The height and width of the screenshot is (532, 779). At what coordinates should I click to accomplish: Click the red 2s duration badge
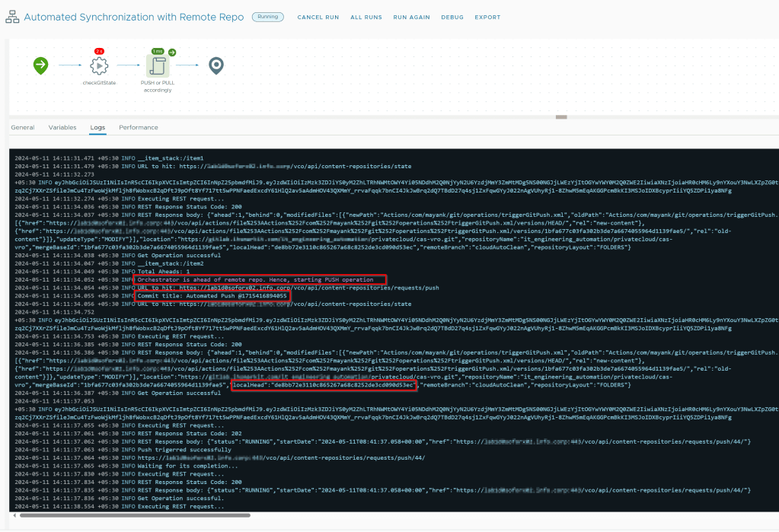99,51
